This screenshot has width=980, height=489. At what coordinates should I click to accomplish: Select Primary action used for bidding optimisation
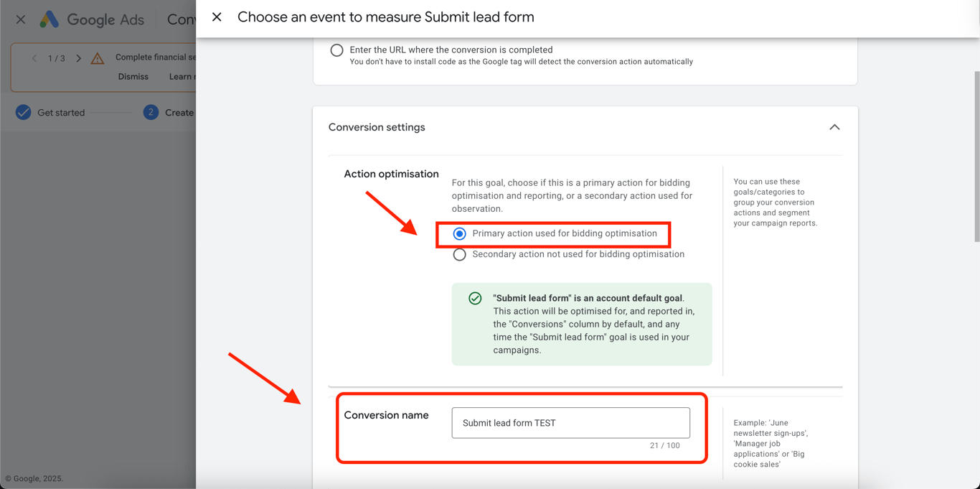coord(460,234)
